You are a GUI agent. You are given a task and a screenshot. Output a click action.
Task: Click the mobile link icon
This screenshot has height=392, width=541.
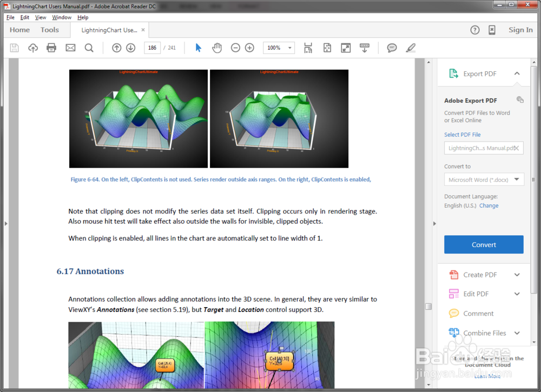(492, 30)
